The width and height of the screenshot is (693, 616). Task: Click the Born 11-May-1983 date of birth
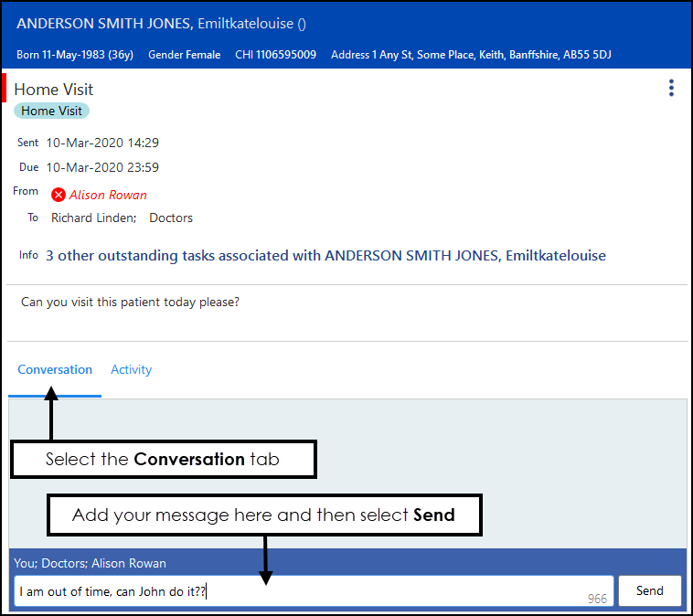click(x=75, y=55)
